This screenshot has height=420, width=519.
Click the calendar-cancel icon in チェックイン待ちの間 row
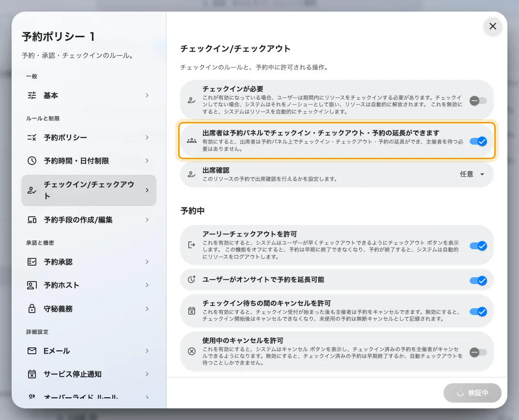click(192, 311)
